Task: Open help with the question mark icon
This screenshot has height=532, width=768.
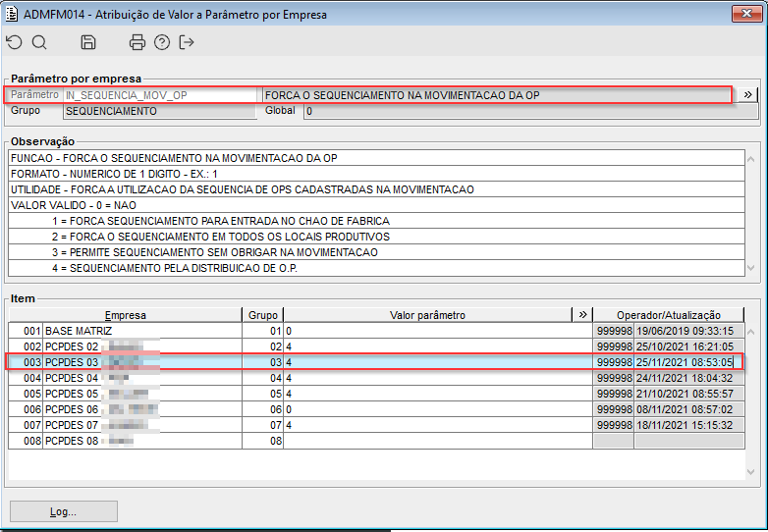Action: [162, 42]
